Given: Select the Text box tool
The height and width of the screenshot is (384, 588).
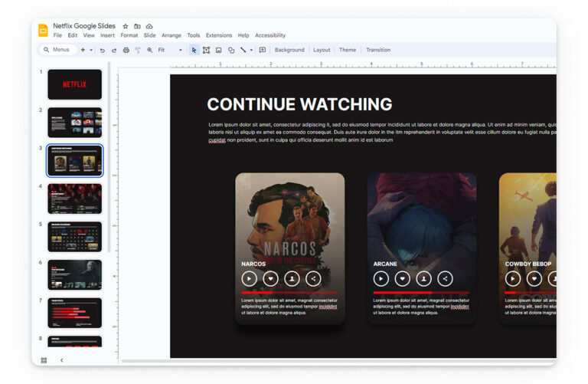Looking at the screenshot, I should click(206, 50).
